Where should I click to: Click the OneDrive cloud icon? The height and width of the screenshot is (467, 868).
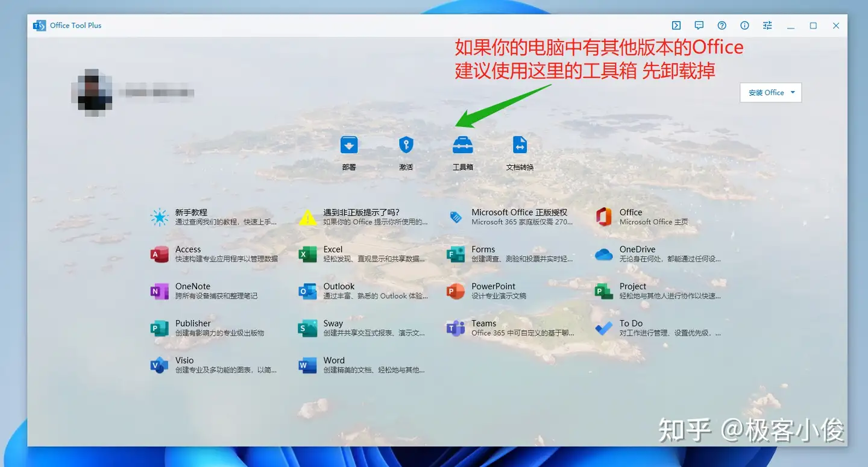point(603,254)
